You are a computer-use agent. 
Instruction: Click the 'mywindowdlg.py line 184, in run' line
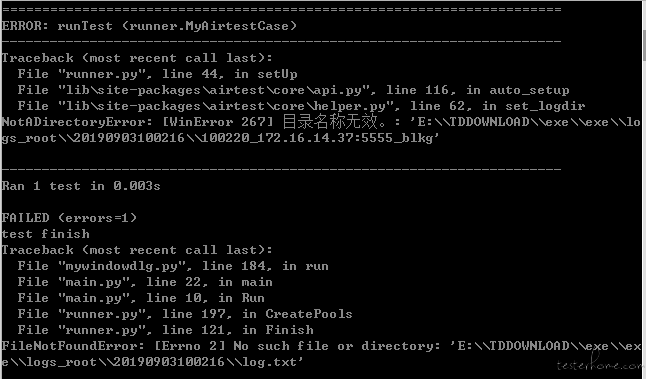pyautogui.click(x=173, y=266)
